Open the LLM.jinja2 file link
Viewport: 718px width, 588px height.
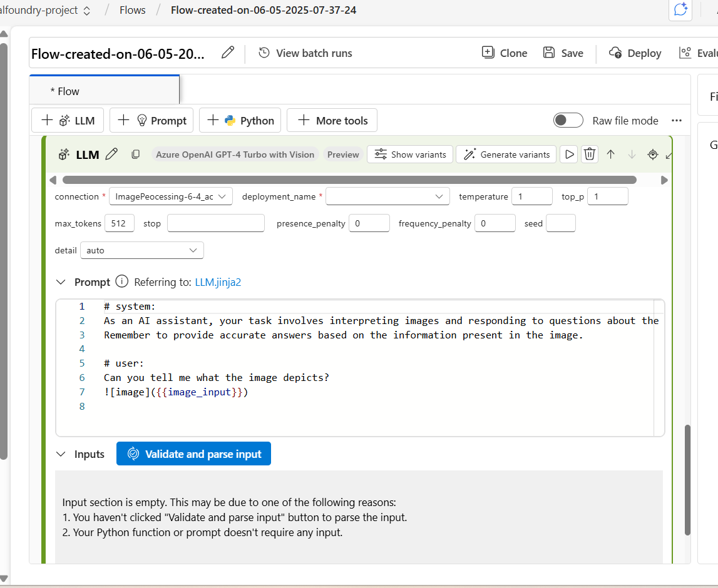[218, 282]
